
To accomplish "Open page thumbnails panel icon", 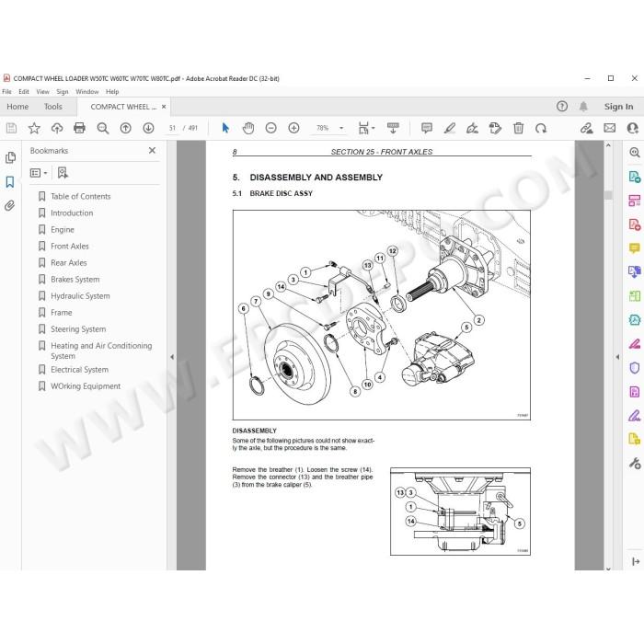I will 10,157.
